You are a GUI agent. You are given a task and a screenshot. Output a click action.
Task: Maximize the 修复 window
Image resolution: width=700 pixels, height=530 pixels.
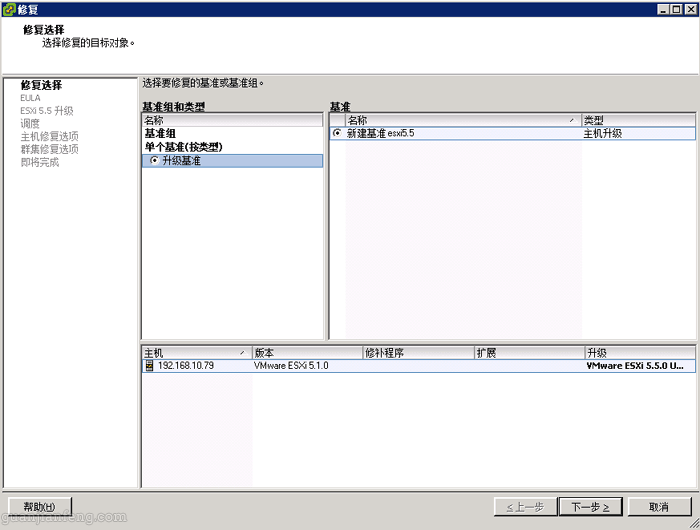(677, 9)
